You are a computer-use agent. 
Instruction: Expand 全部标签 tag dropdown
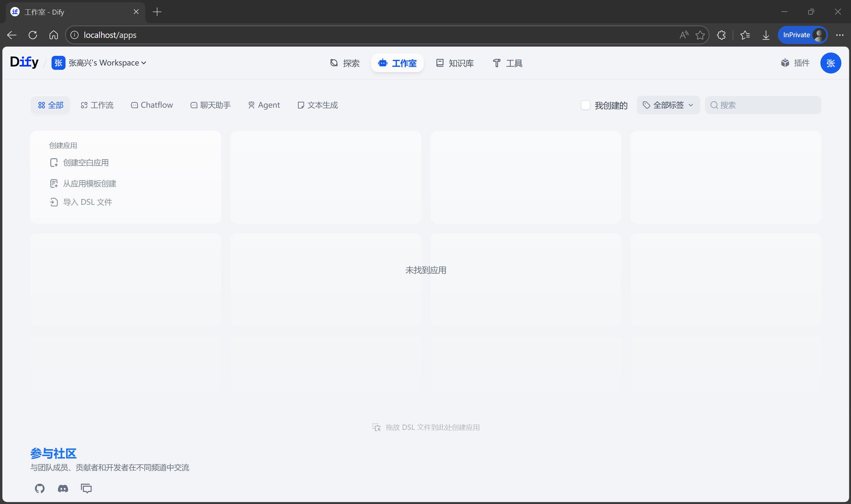pos(668,105)
